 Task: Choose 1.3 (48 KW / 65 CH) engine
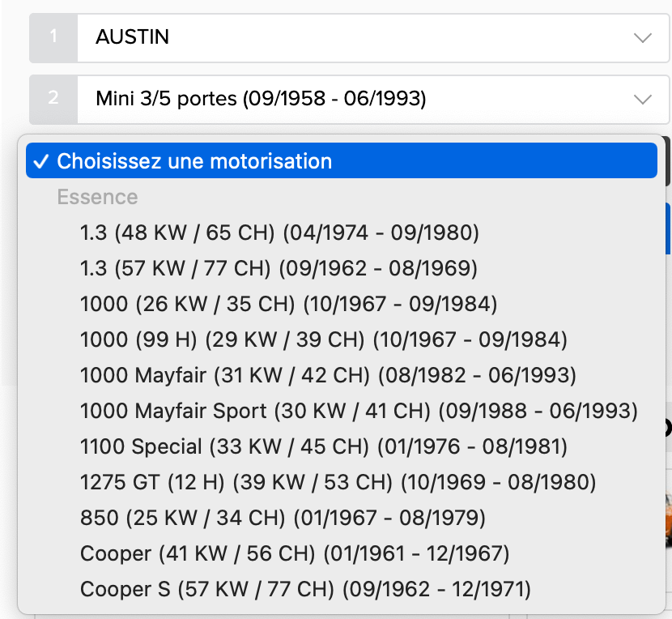tap(279, 233)
